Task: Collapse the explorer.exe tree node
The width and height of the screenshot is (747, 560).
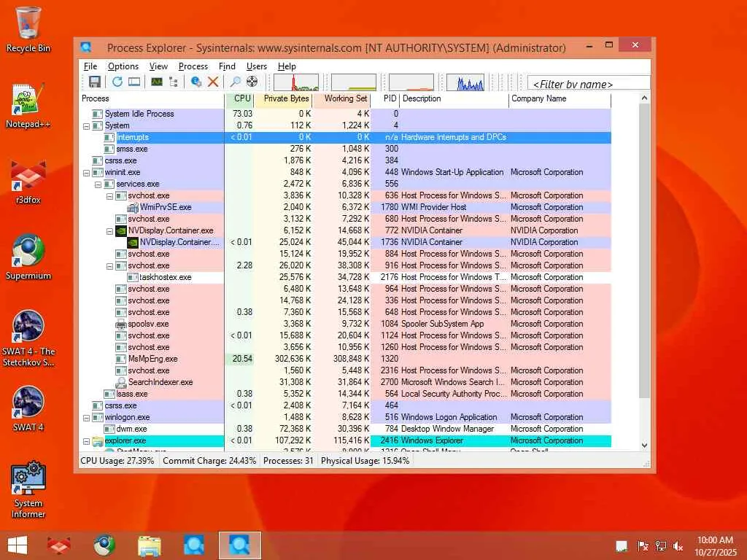Action: tap(86, 441)
